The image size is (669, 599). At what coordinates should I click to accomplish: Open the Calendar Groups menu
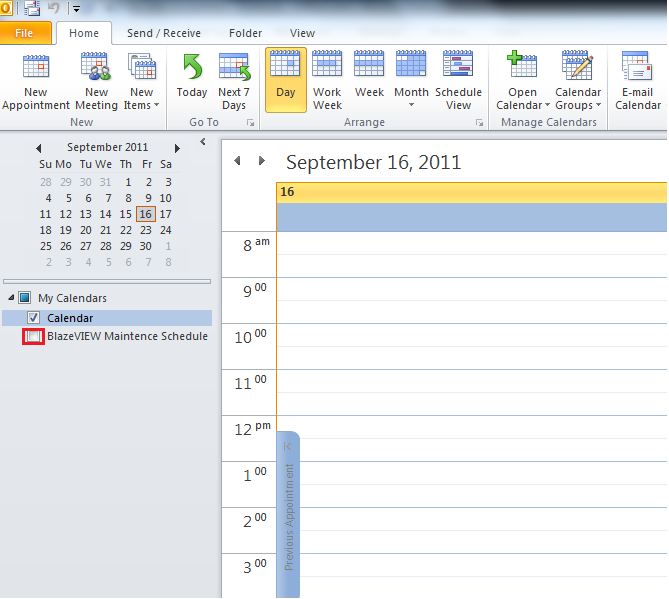[x=578, y=81]
